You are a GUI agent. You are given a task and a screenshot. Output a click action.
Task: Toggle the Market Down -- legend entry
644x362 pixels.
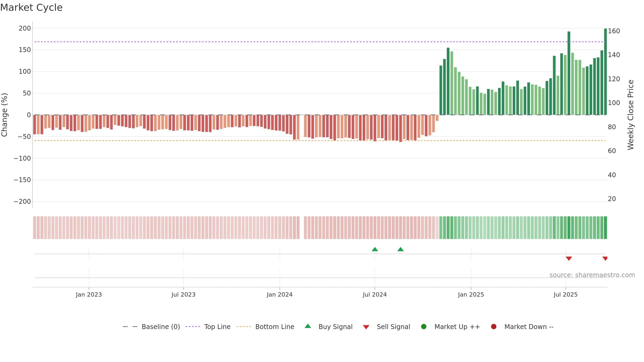[522, 327]
